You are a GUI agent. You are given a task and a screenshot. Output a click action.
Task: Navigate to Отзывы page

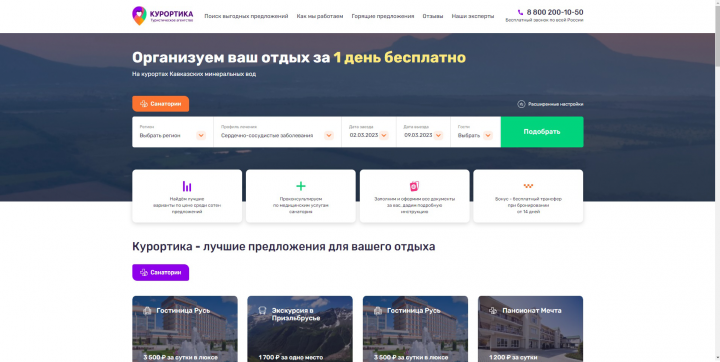[x=433, y=16]
